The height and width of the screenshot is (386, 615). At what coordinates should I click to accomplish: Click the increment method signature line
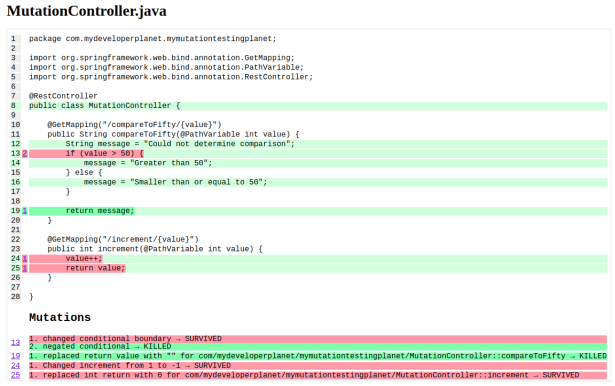click(155, 249)
